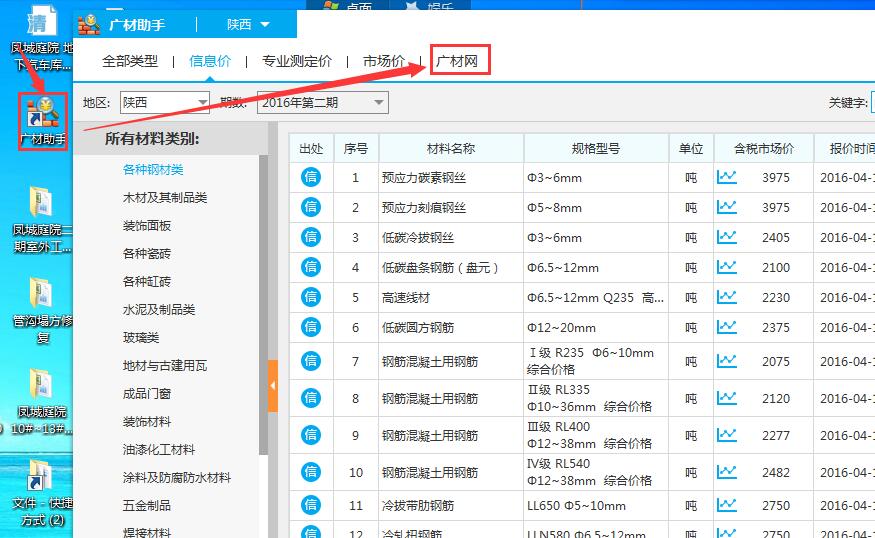Select the 成品门窗 category
Image resolution: width=875 pixels, height=538 pixels.
(x=147, y=393)
